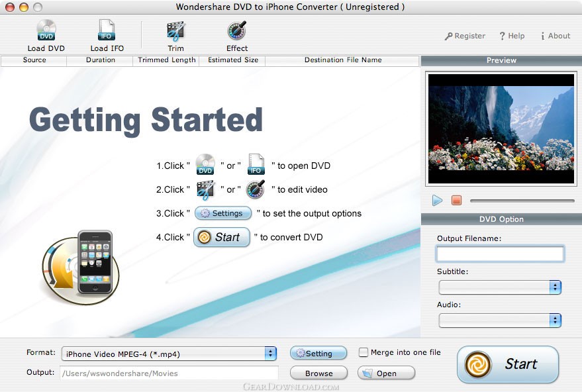
Task: Click the Output Filename input field
Action: coord(501,254)
